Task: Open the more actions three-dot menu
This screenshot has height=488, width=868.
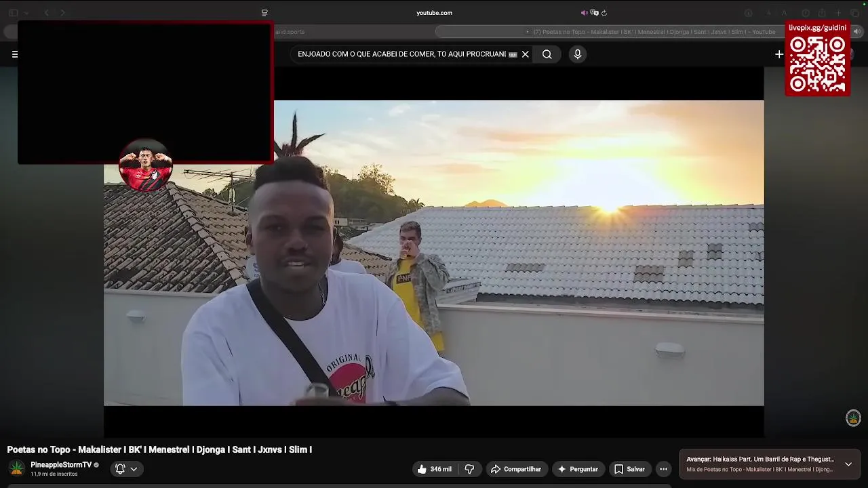Action: pos(663,469)
